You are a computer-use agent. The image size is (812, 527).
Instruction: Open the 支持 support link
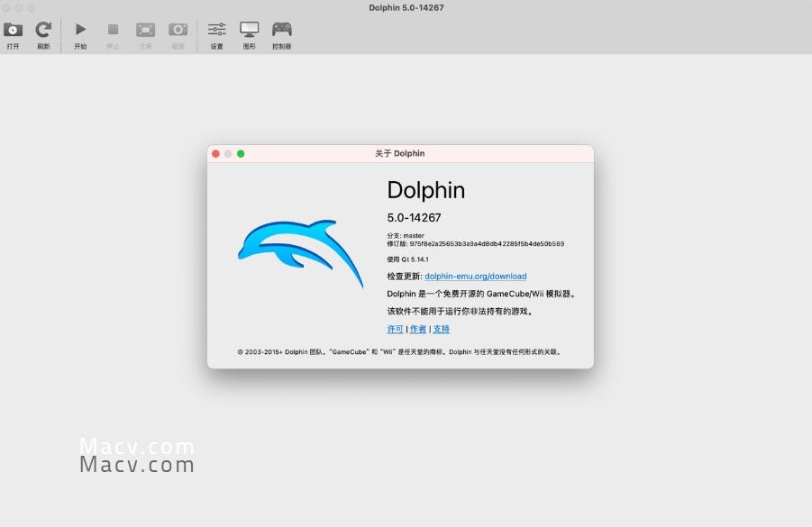pos(441,329)
